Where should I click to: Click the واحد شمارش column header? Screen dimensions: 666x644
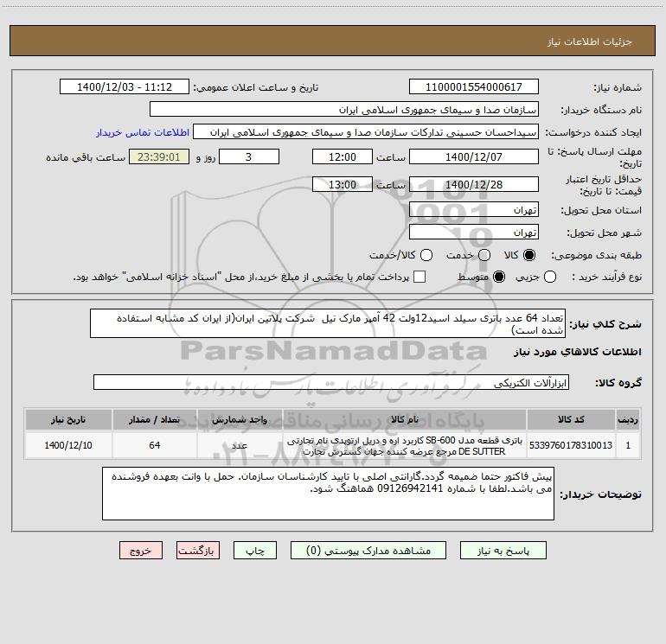click(x=240, y=419)
